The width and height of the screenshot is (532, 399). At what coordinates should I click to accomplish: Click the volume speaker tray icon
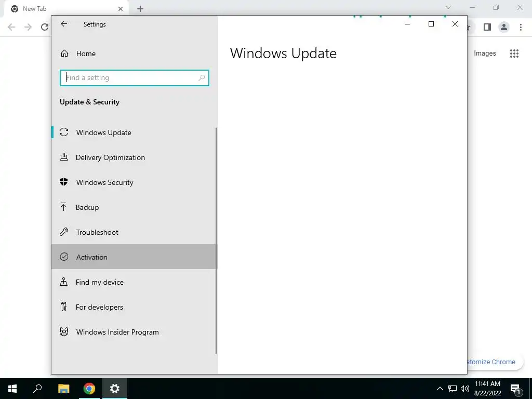coord(465,389)
